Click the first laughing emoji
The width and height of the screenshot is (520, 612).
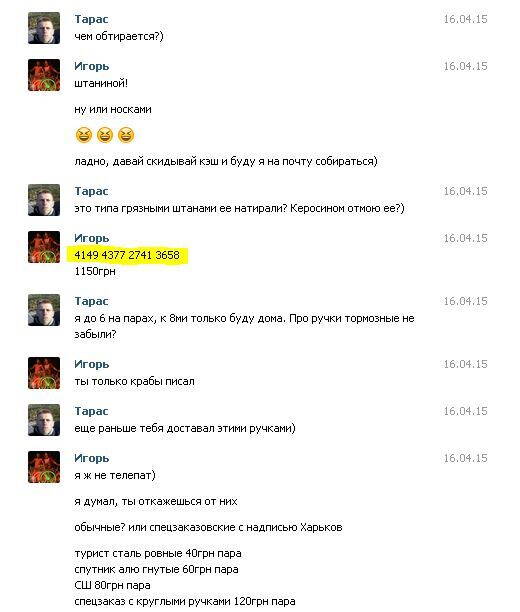84,135
